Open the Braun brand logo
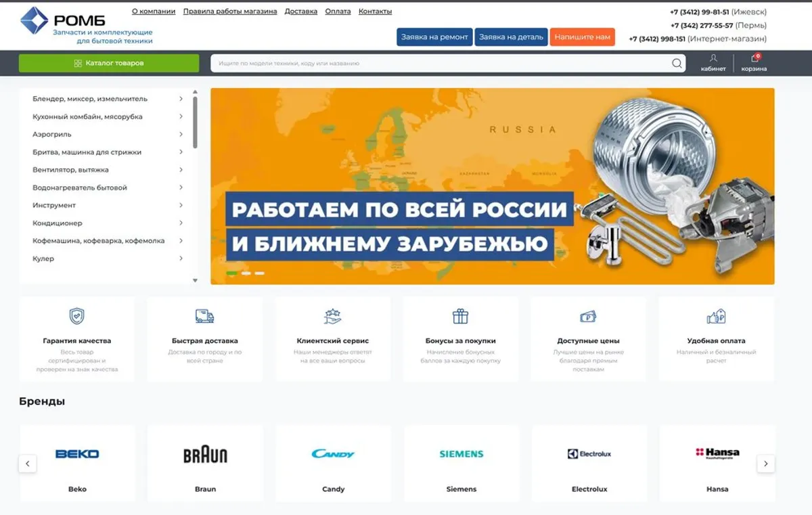Screen dimensions: 812x515 tap(205, 454)
